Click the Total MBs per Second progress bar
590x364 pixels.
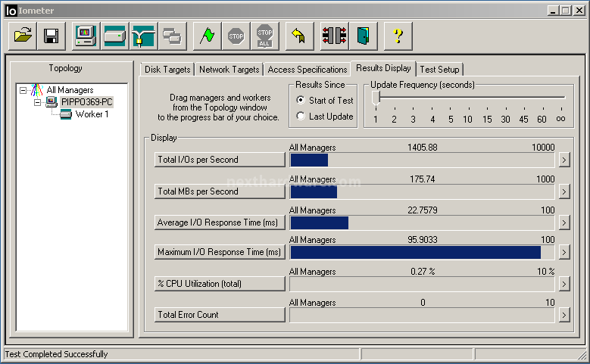[x=422, y=191]
